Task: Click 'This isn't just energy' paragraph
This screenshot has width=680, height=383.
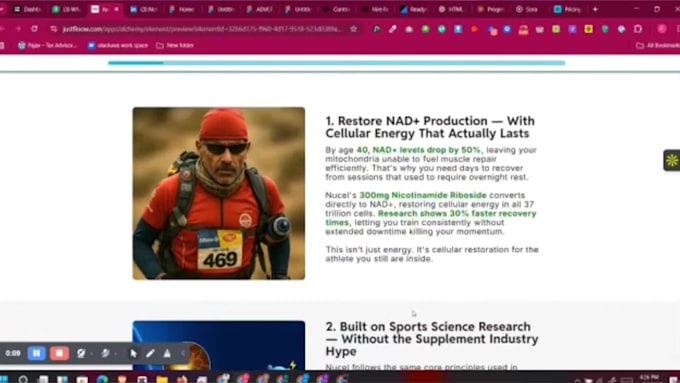Action: tap(432, 254)
